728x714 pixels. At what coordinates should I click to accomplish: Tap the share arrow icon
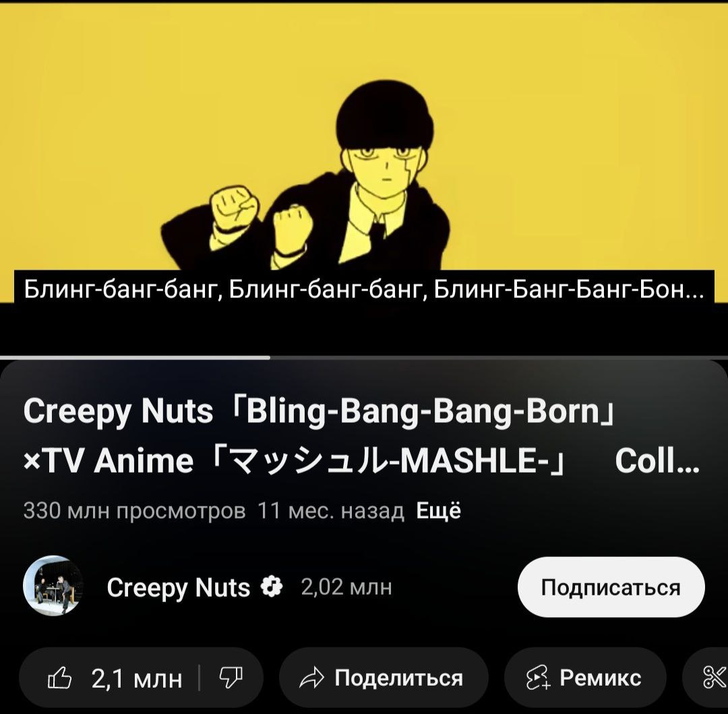[311, 678]
